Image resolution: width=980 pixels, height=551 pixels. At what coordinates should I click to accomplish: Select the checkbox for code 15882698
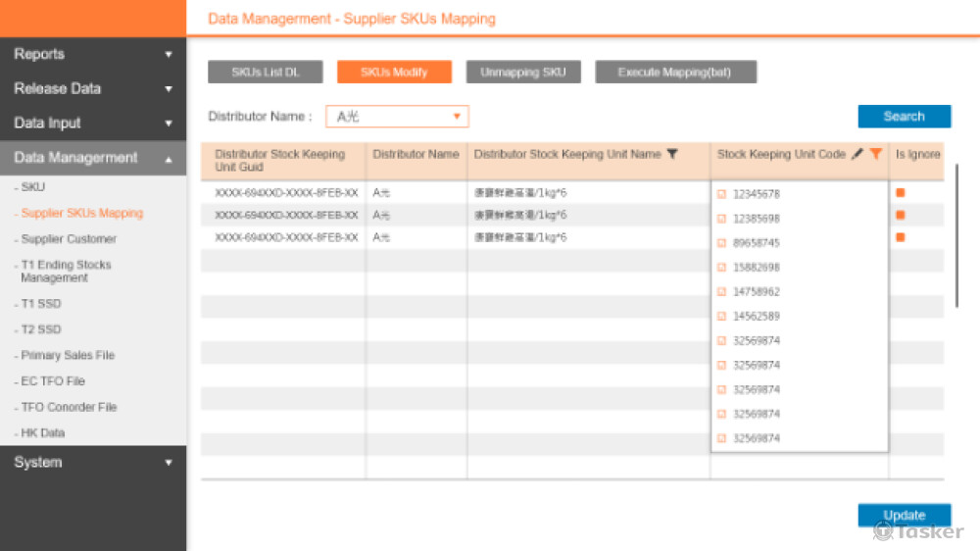722,268
